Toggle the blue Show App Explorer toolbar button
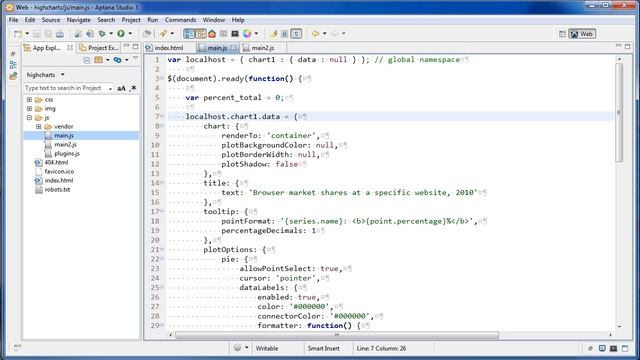This screenshot has height=360, width=640. [x=189, y=34]
